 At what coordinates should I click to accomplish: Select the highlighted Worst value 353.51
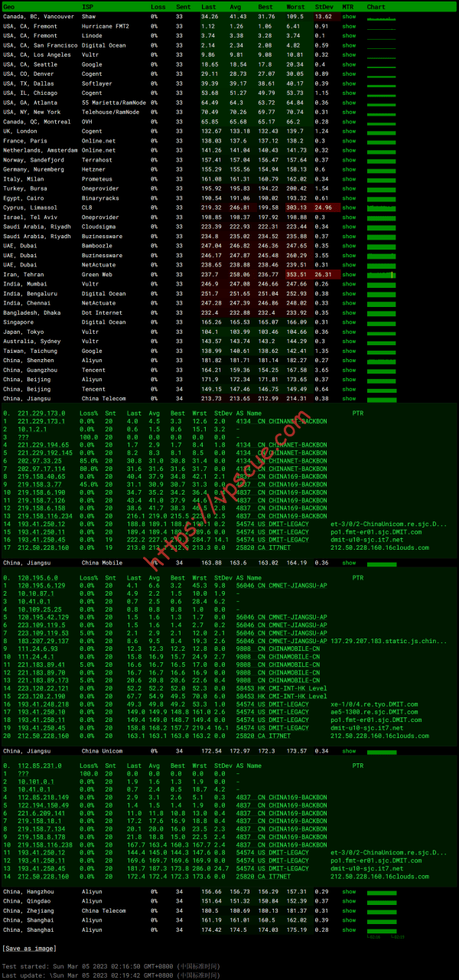point(297,274)
